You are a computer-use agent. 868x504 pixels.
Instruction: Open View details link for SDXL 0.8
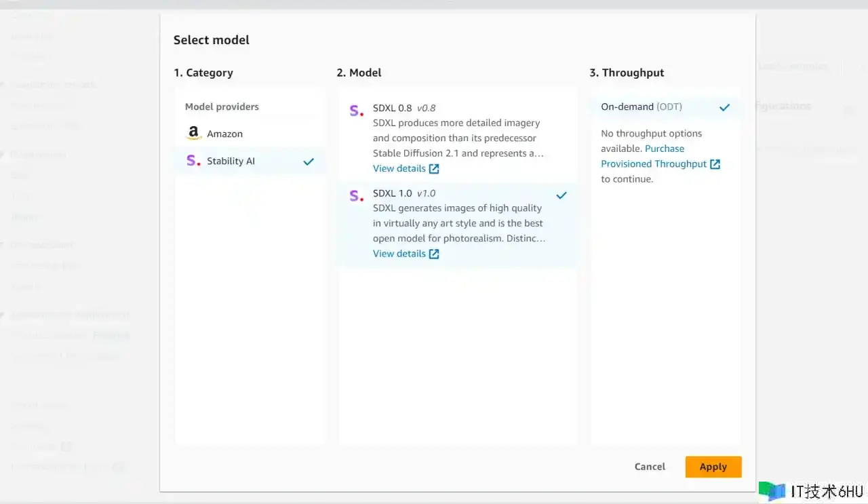[x=399, y=169]
